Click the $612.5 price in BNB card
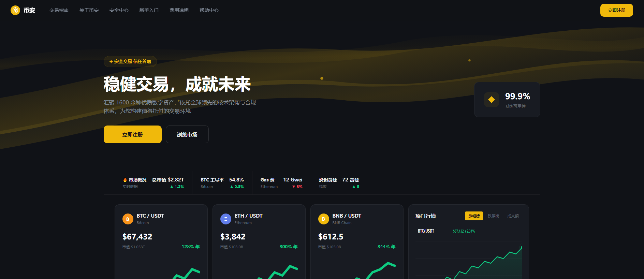Image resolution: width=644 pixels, height=279 pixels. pyautogui.click(x=331, y=237)
